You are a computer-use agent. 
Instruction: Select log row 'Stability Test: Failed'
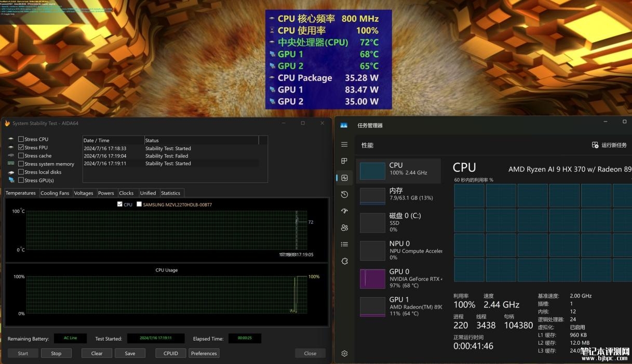[x=171, y=156]
